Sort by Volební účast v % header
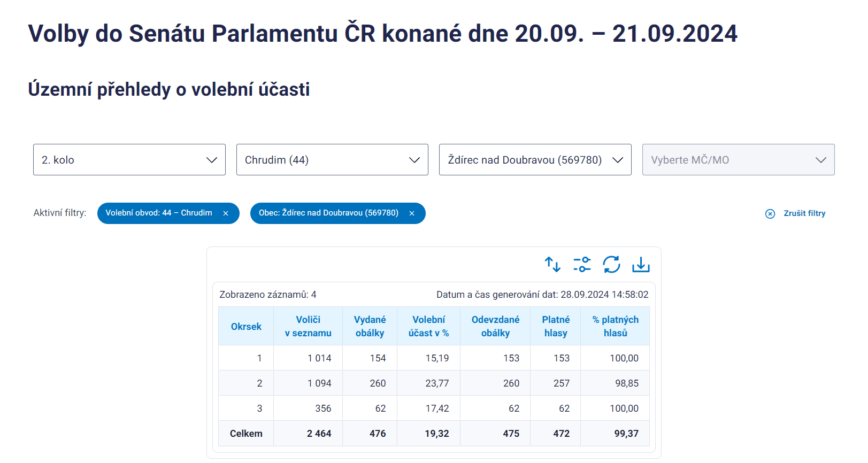868x463 pixels. (428, 327)
